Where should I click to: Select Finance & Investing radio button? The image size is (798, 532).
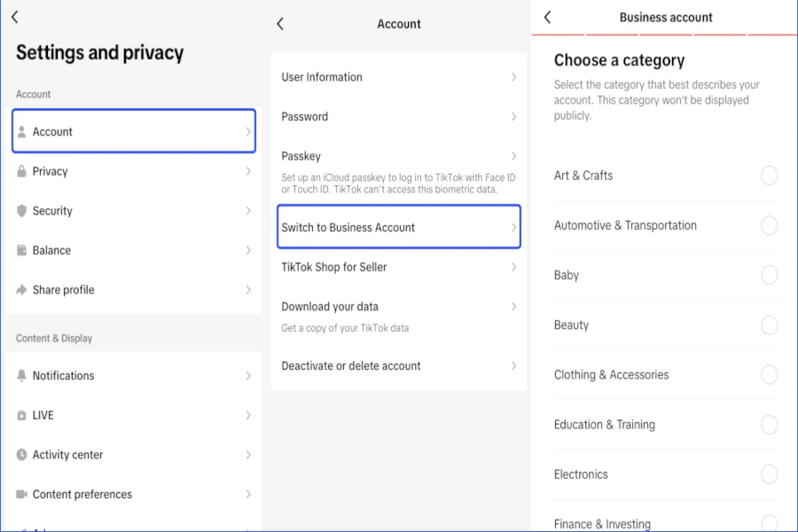[x=769, y=523]
